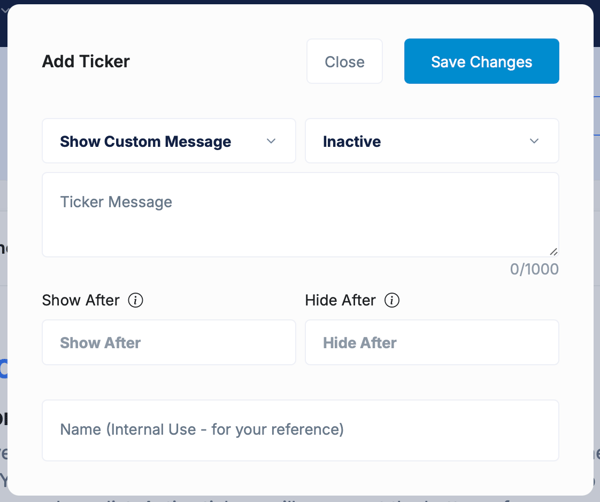The image size is (600, 502).
Task: Click the dimmed backdrop below the dialog
Action: pos(300,494)
